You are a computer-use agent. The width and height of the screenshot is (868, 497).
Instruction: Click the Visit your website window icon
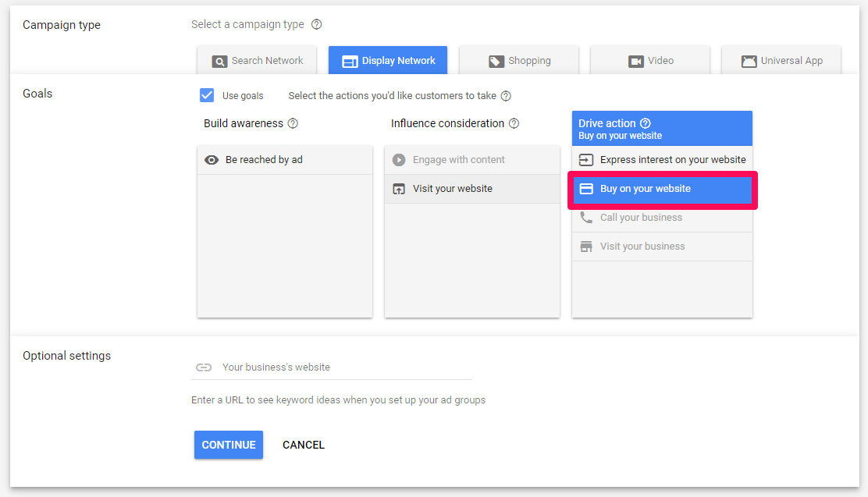(399, 190)
